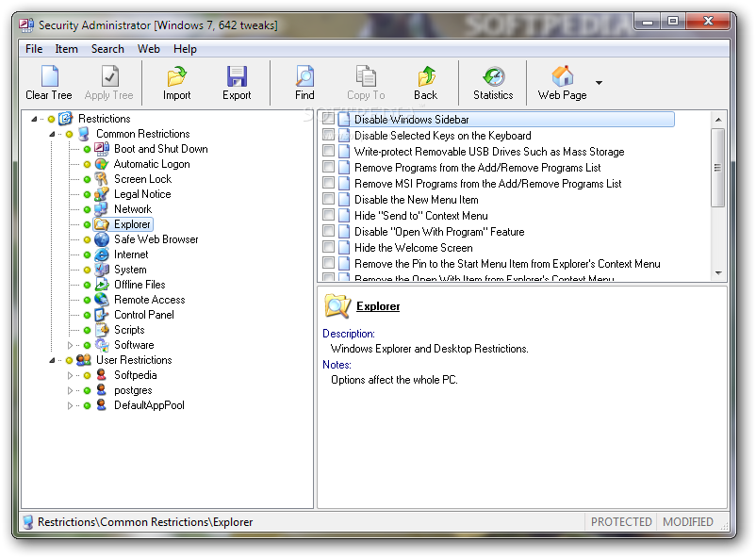
Task: Open the Search menu
Action: coord(107,49)
